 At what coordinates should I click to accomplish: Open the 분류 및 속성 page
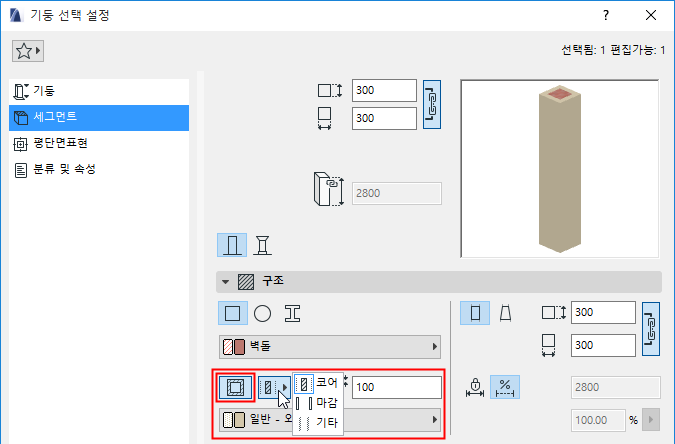click(x=99, y=170)
